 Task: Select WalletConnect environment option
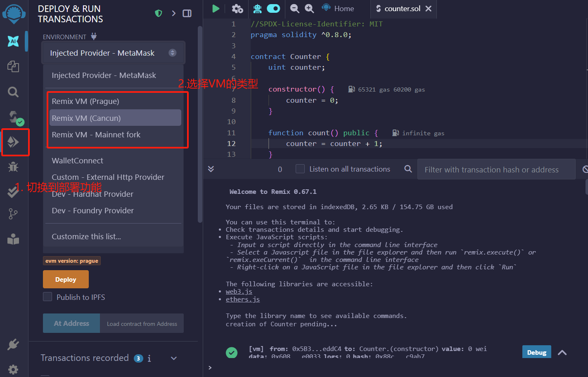point(113,161)
